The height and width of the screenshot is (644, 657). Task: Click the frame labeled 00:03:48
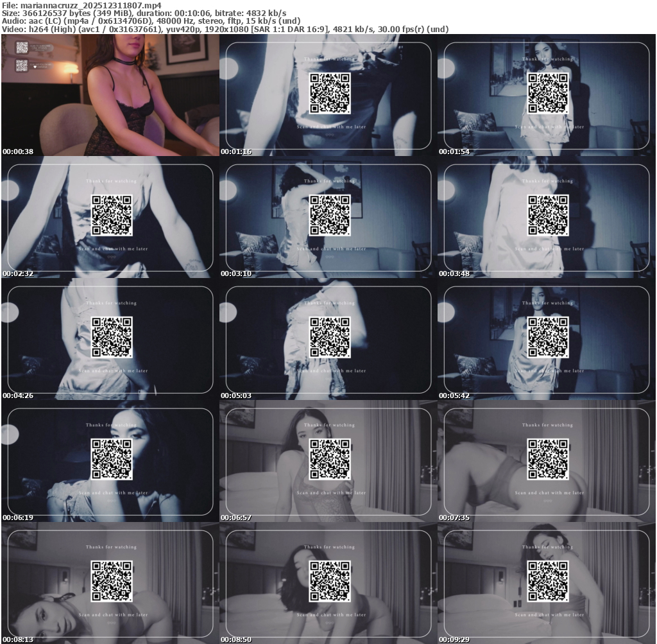point(546,218)
